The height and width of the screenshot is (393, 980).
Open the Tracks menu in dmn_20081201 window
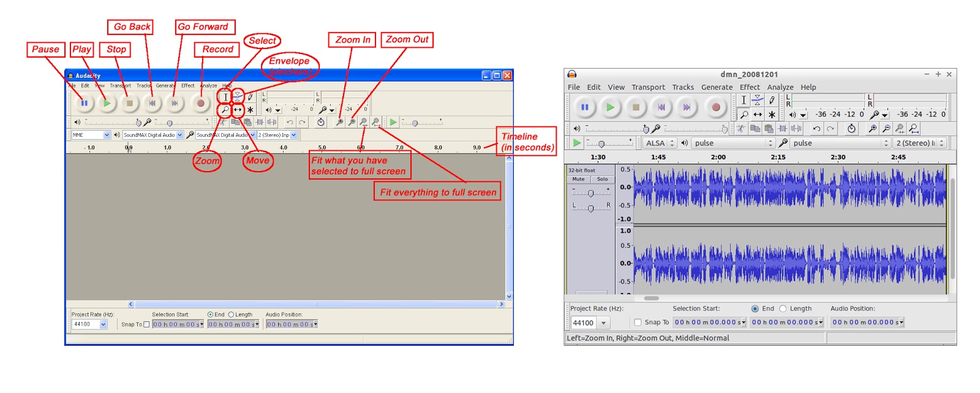click(x=683, y=87)
